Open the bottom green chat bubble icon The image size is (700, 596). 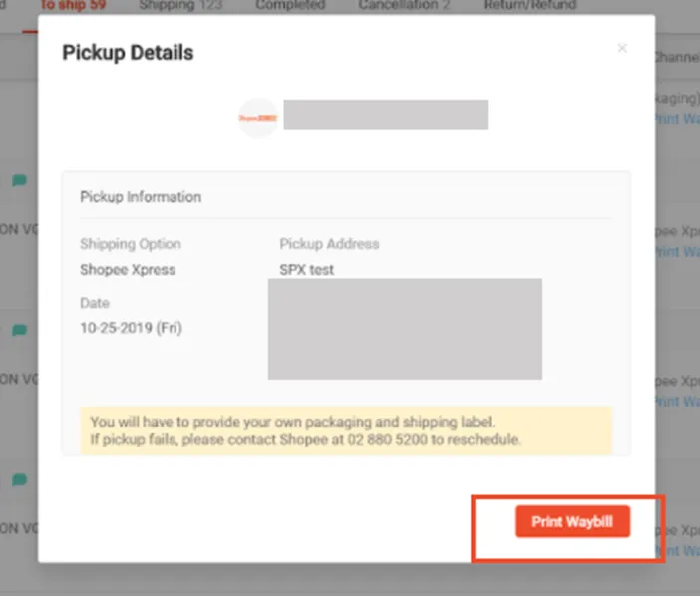[19, 479]
